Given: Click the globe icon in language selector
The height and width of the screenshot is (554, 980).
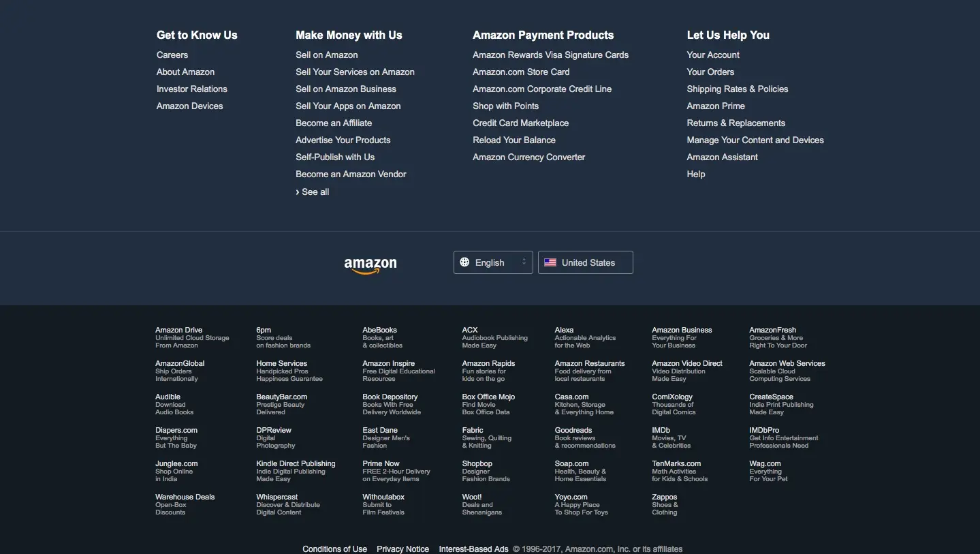Looking at the screenshot, I should [464, 262].
